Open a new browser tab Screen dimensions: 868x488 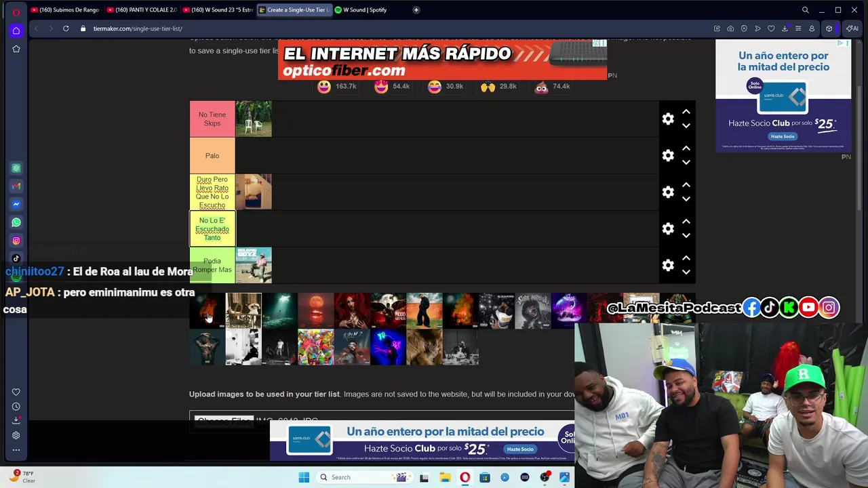(416, 10)
